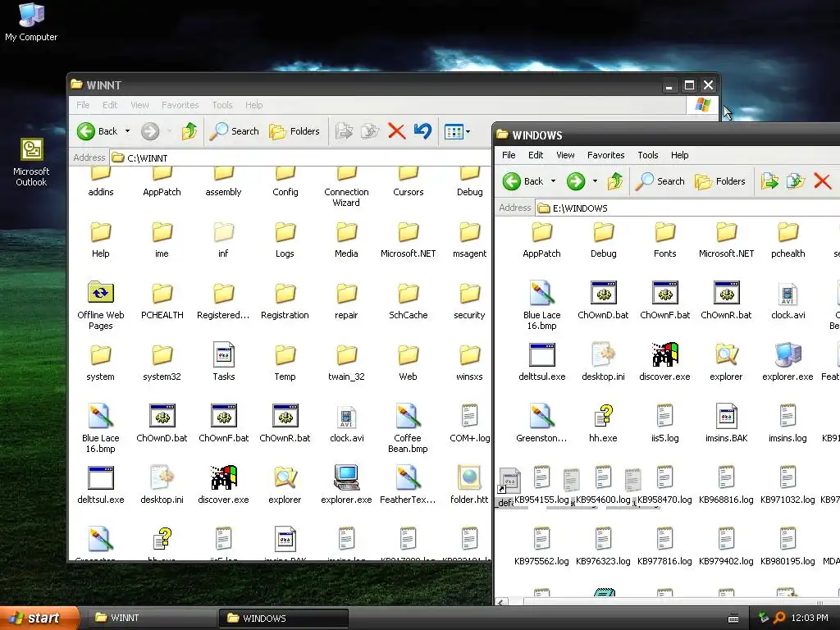Click the Up folder icon in WINDOWS window
Viewport: 840px width, 630px height.
pos(615,181)
